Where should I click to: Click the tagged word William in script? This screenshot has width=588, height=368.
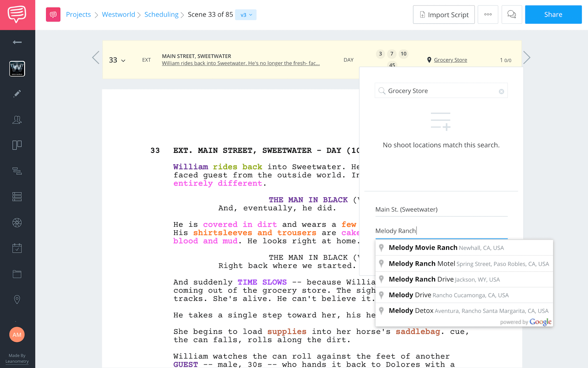pyautogui.click(x=191, y=167)
